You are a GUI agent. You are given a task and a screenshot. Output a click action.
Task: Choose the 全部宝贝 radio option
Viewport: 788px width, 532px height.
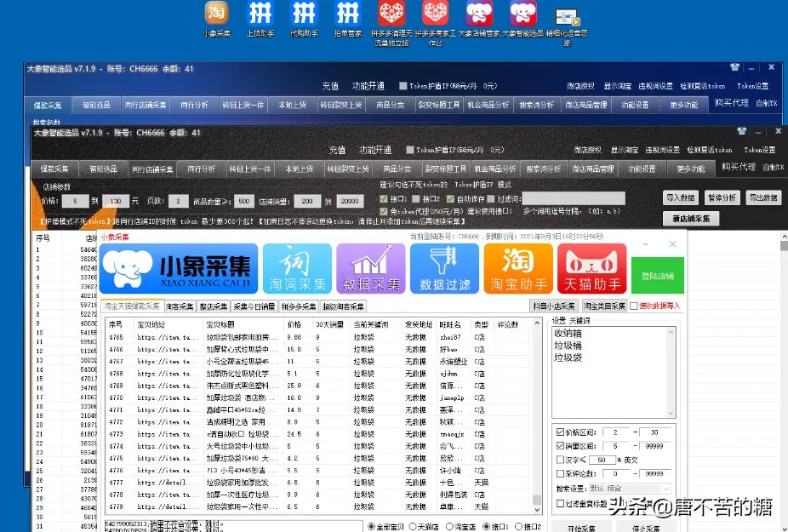(371, 527)
